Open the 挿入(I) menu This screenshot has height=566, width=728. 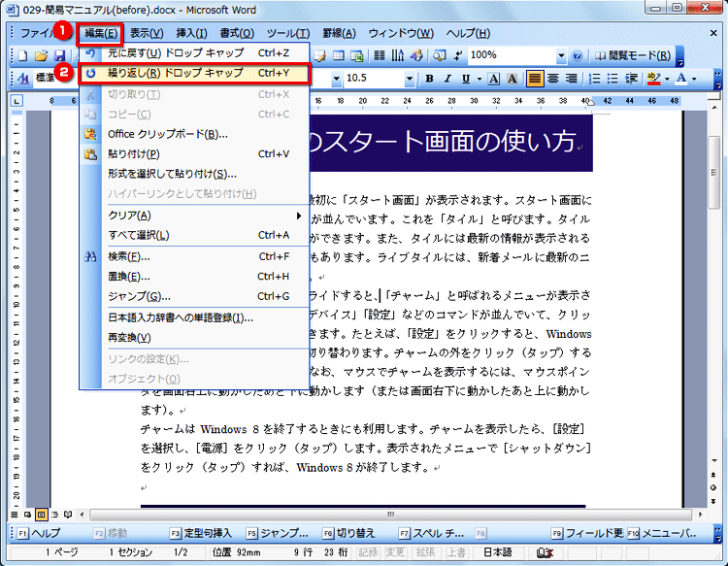(x=191, y=33)
